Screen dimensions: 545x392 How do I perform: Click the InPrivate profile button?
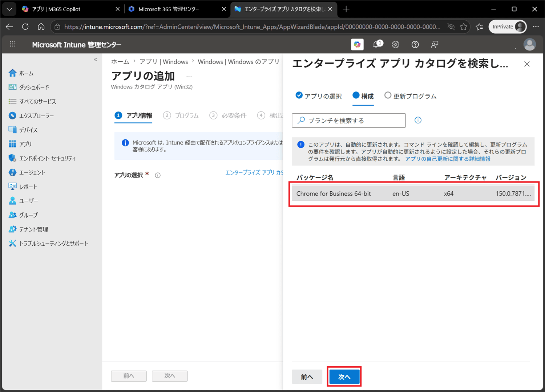tap(508, 27)
